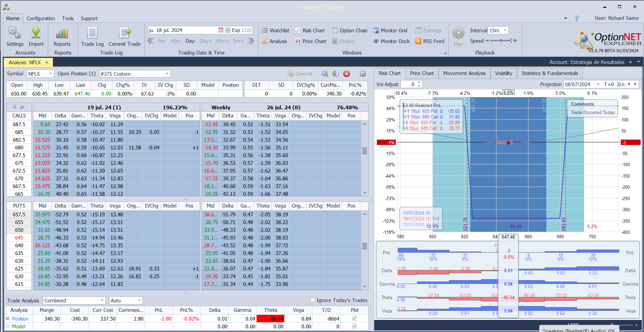Toggle the Position row Plot checkbox

coord(354,319)
